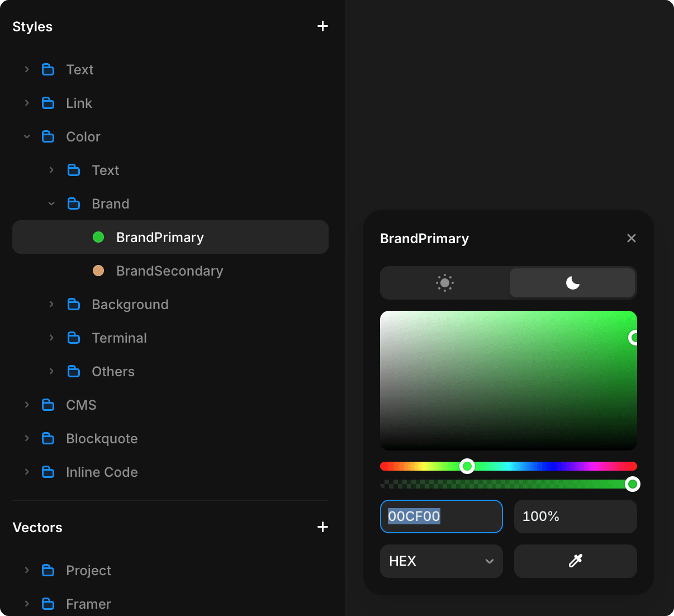Click the Brand folder icon

(x=74, y=203)
